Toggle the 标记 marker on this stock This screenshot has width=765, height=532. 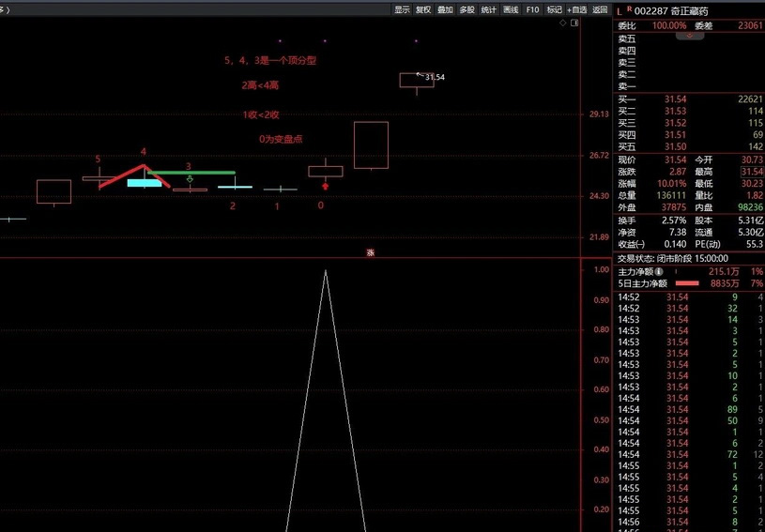point(554,9)
